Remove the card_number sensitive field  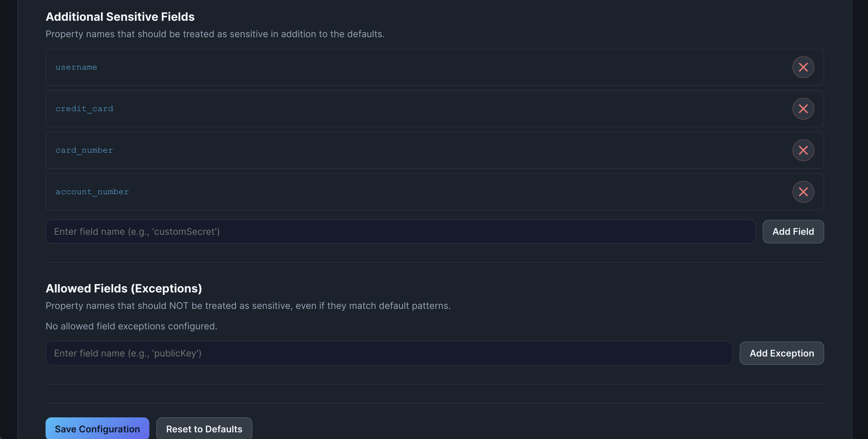803,150
